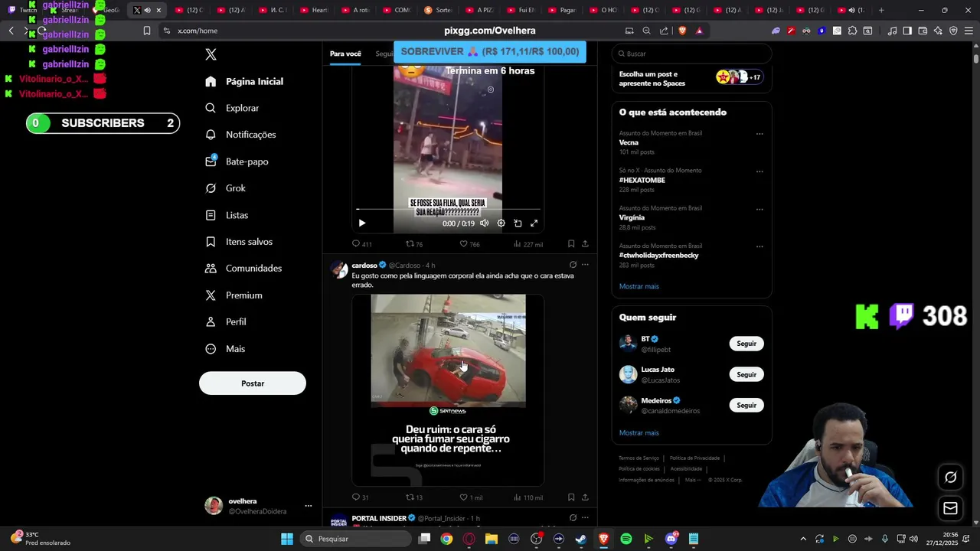Reply to cardoso post with 31 comments
This screenshot has width=980, height=551.
[x=360, y=497]
